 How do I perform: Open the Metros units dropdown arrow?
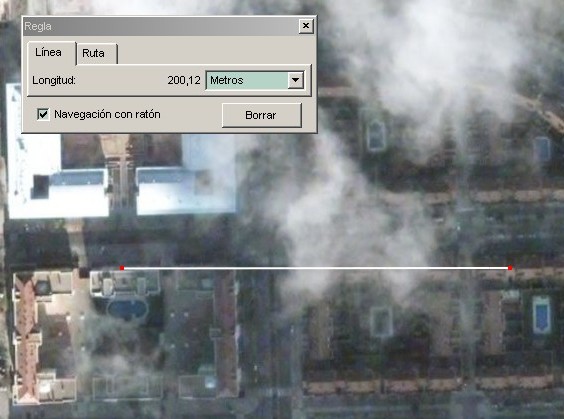coord(295,80)
